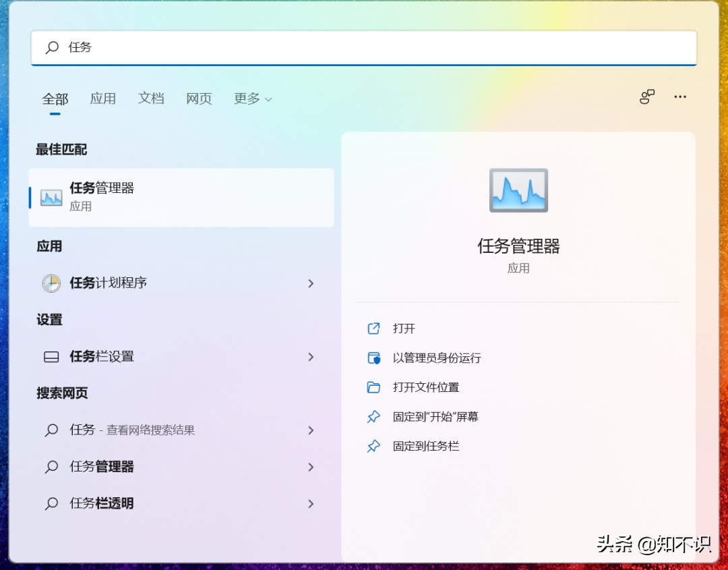Expand the 更多 filter dropdown
728x570 pixels.
pos(253,98)
